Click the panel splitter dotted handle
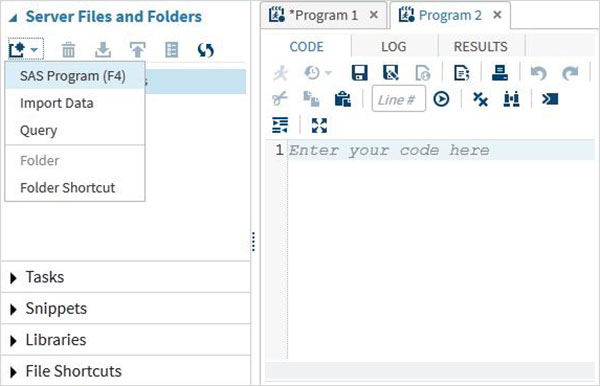The width and height of the screenshot is (600, 386). [x=253, y=241]
